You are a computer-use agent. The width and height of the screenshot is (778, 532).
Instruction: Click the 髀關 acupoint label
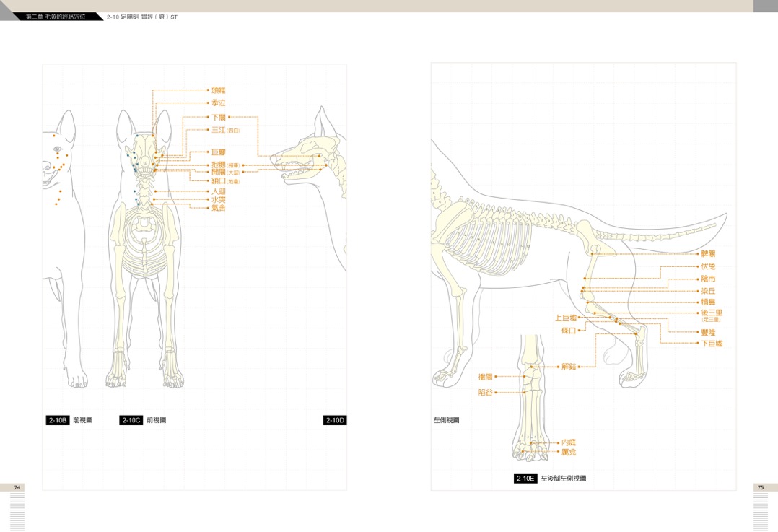pyautogui.click(x=708, y=254)
